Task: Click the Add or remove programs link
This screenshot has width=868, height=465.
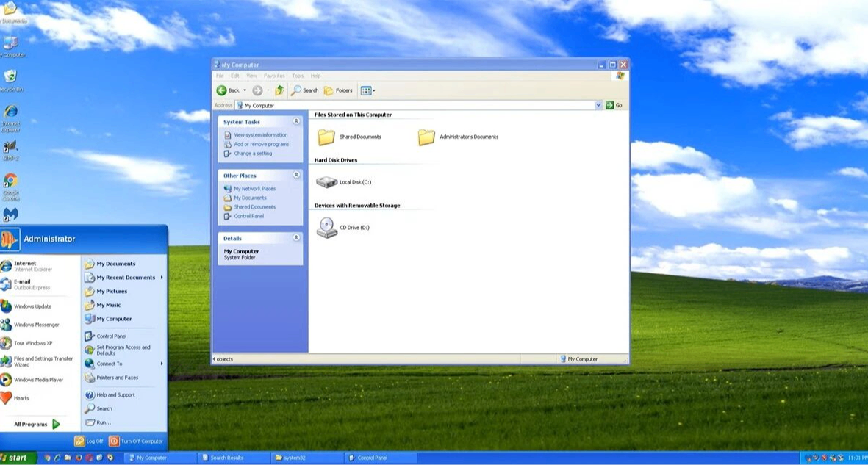Action: pyautogui.click(x=261, y=144)
